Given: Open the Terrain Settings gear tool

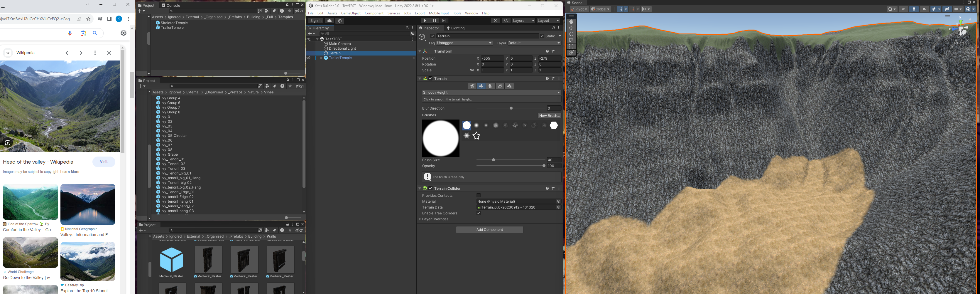Looking at the screenshot, I should pos(509,86).
